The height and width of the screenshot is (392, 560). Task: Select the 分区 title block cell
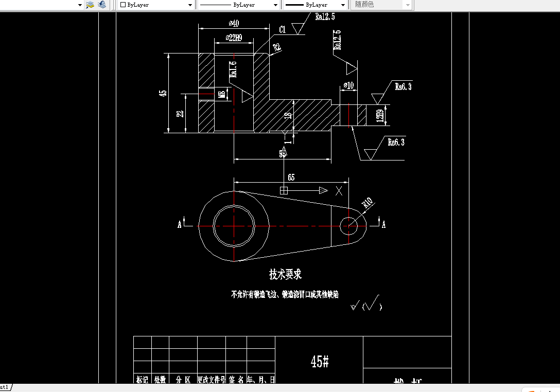(183, 380)
